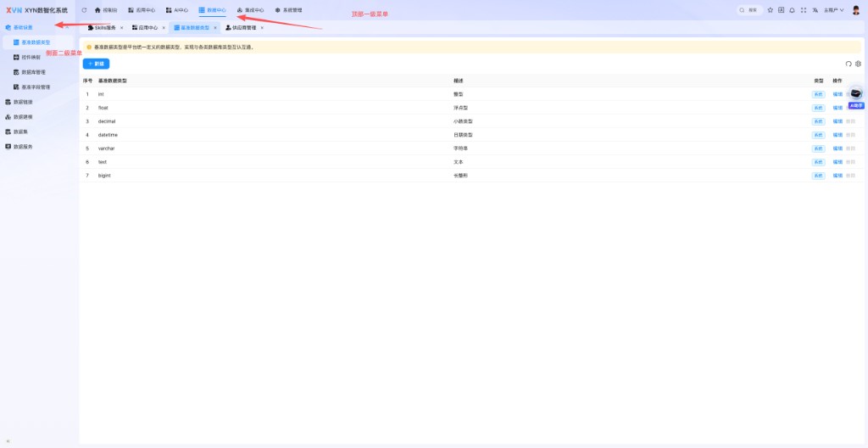The width and height of the screenshot is (868, 448).
Task: Click the 系统 tag in the int row
Action: pos(818,94)
